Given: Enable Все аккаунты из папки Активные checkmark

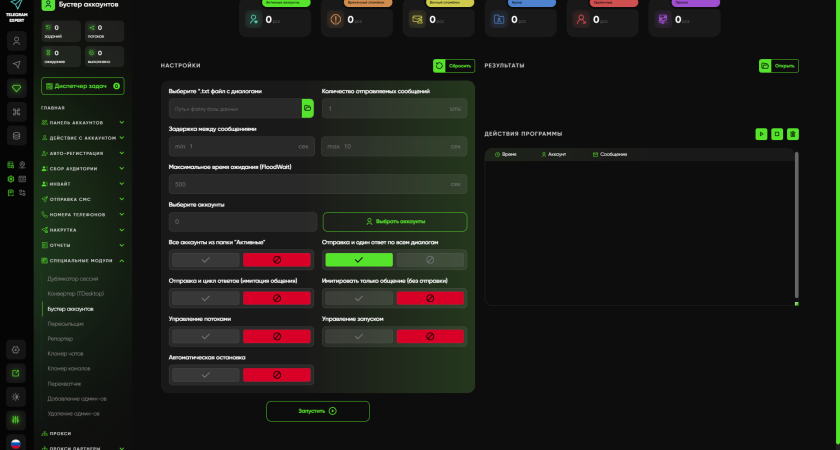Looking at the screenshot, I should point(206,260).
